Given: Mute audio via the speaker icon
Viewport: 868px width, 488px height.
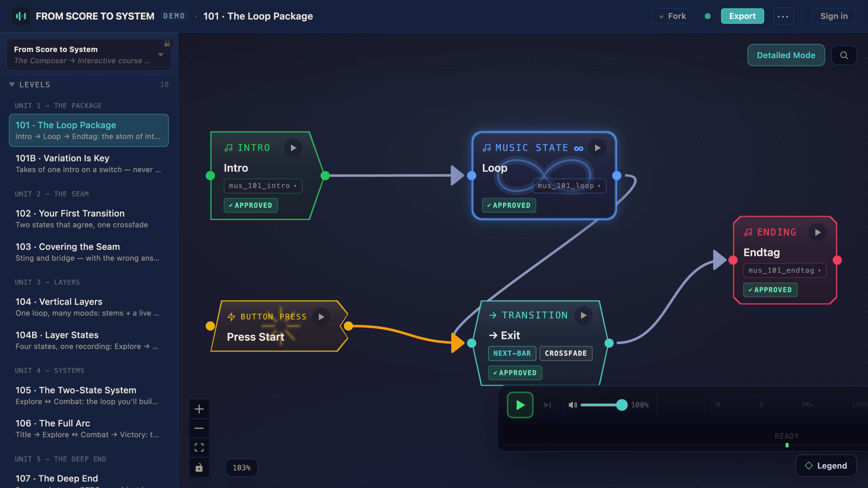Looking at the screenshot, I should 573,405.
